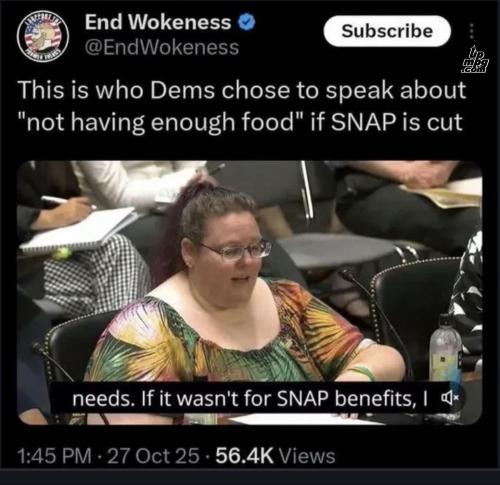Screen dimensions: 500x485
Task: Subscribe to End Wokeness
Action: (x=387, y=31)
